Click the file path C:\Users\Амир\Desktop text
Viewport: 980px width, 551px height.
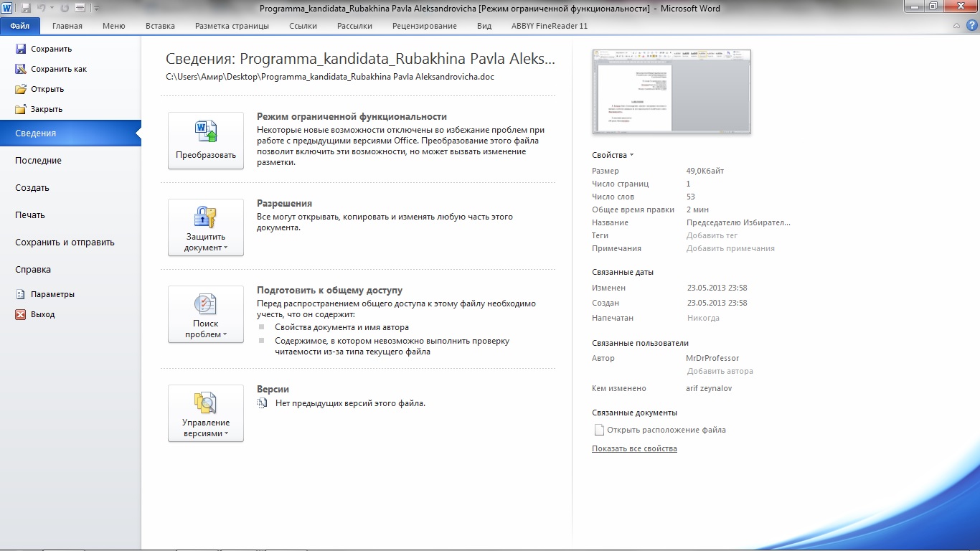pos(330,77)
